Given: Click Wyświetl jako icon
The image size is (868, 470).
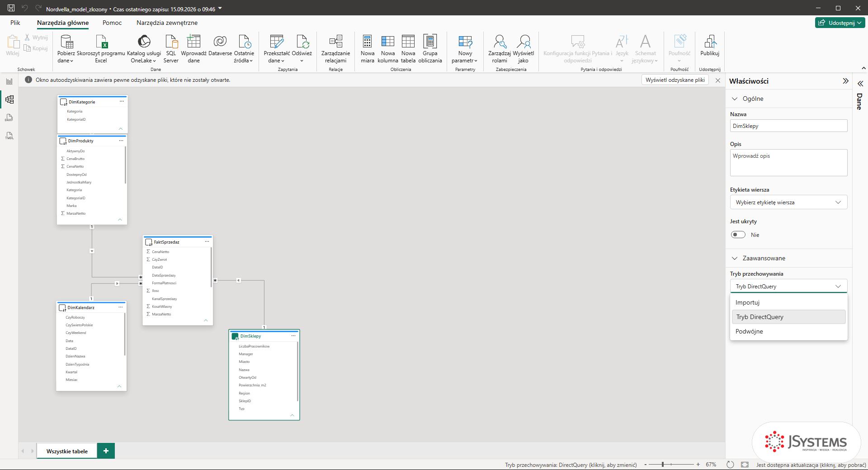Looking at the screenshot, I should 524,42.
